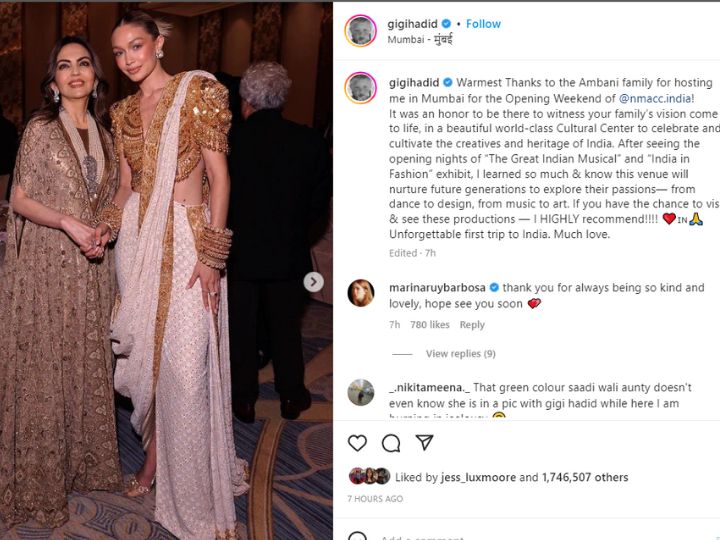This screenshot has width=720, height=540.
Task: Reply to marinaruybarbosa's comment
Action: (x=472, y=325)
